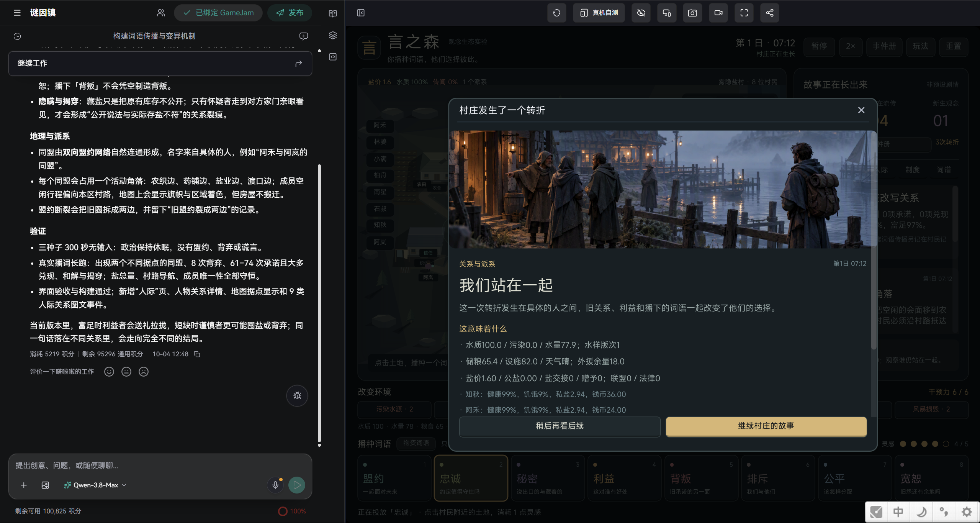Copy the message with copy icon
The width and height of the screenshot is (980, 523).
click(197, 354)
